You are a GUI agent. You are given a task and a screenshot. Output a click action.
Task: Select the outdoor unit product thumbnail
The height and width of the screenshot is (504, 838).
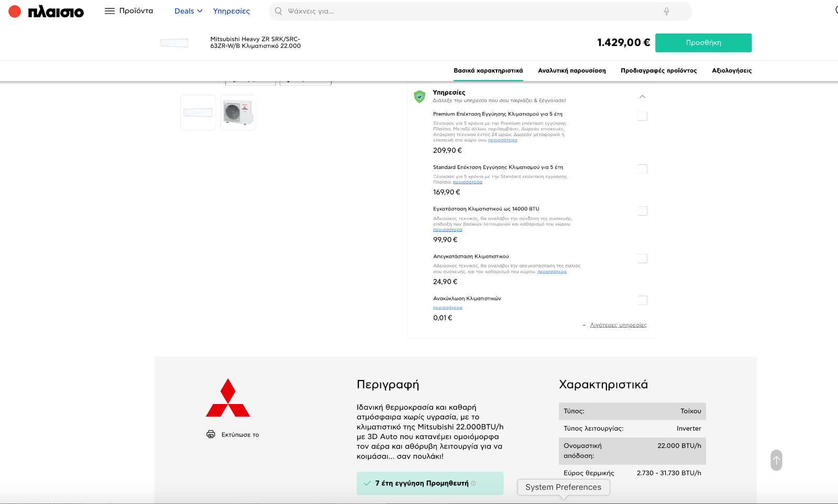tap(238, 113)
